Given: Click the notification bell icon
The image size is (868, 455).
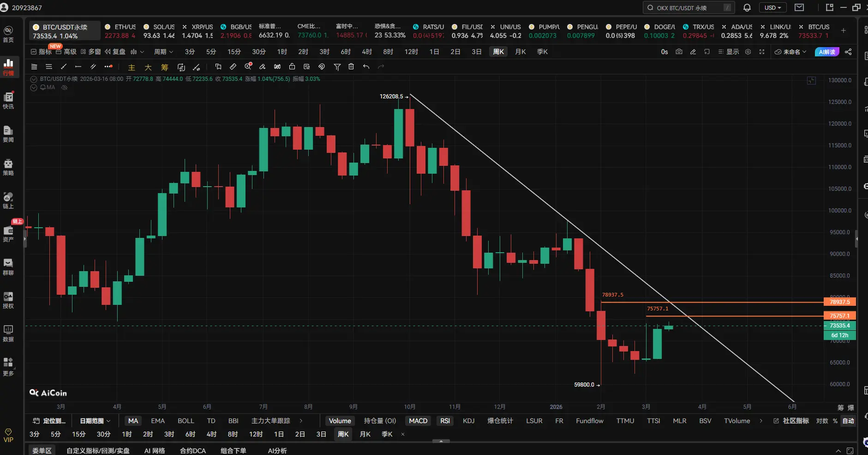Looking at the screenshot, I should click(747, 7).
